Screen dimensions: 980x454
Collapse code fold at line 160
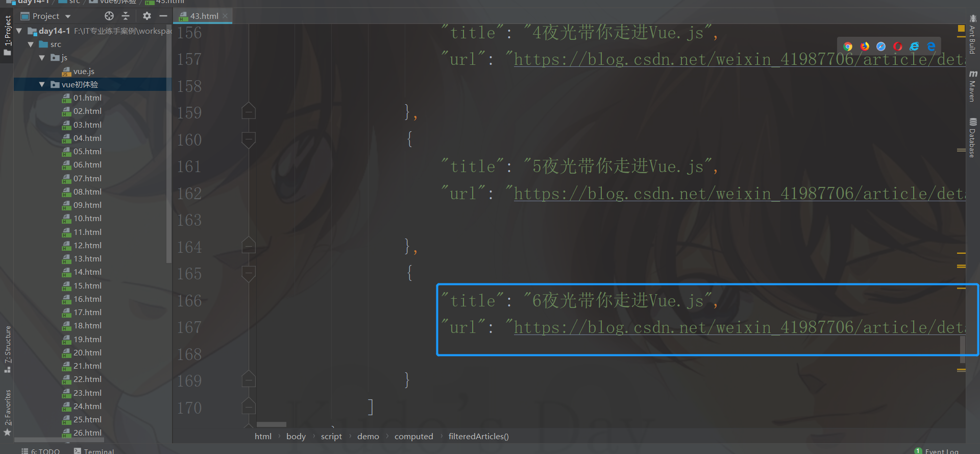[x=249, y=139]
